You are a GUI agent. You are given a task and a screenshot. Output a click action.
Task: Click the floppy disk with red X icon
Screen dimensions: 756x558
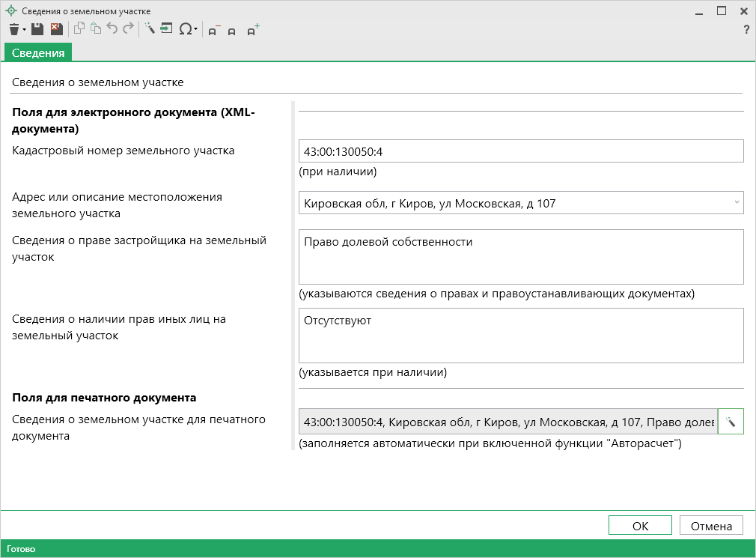pyautogui.click(x=56, y=29)
